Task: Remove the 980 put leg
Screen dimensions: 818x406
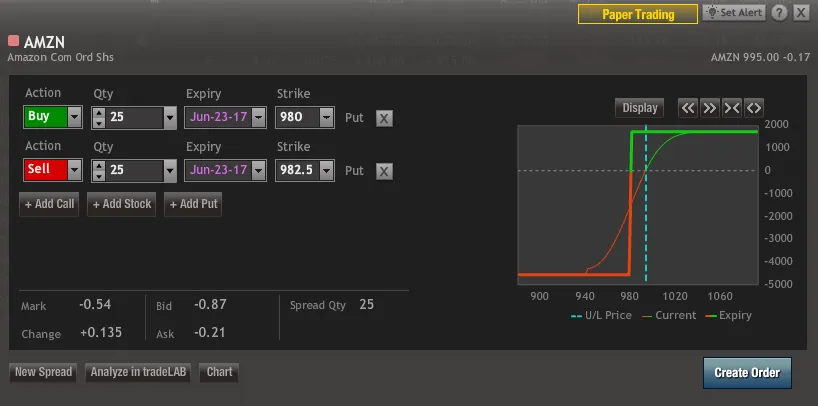Action: click(x=384, y=118)
